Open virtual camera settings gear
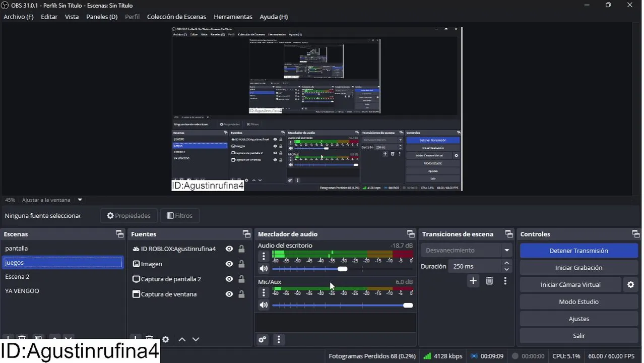Screen dimensions: 644x363 630,285
